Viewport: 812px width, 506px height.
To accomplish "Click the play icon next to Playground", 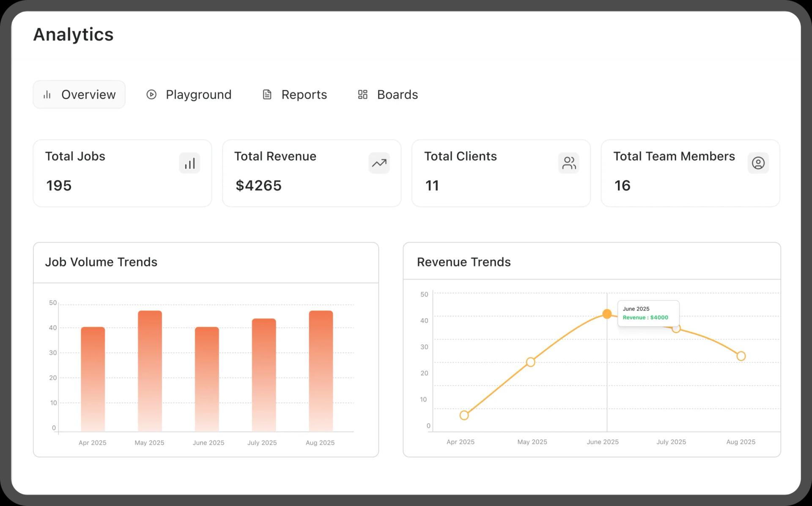I will [151, 94].
